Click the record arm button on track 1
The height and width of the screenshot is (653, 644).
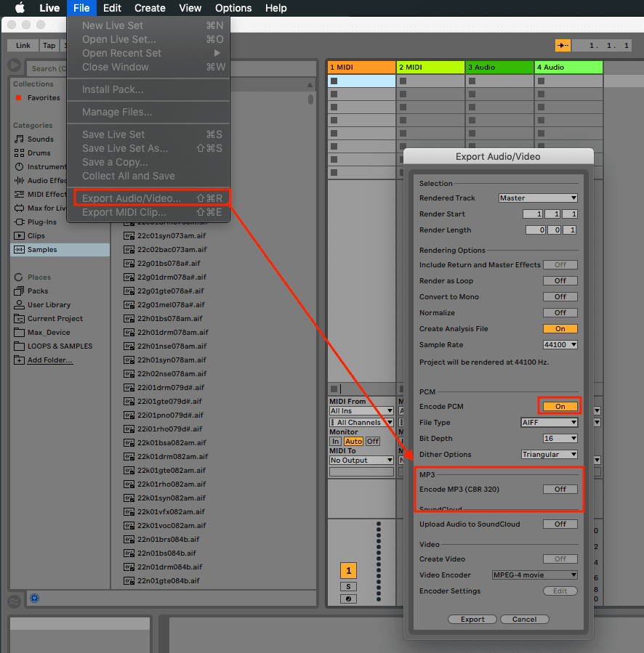[348, 599]
